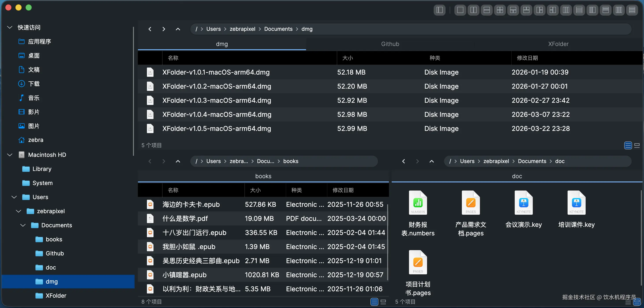
Task: Go back in the doc pane
Action: 403,161
